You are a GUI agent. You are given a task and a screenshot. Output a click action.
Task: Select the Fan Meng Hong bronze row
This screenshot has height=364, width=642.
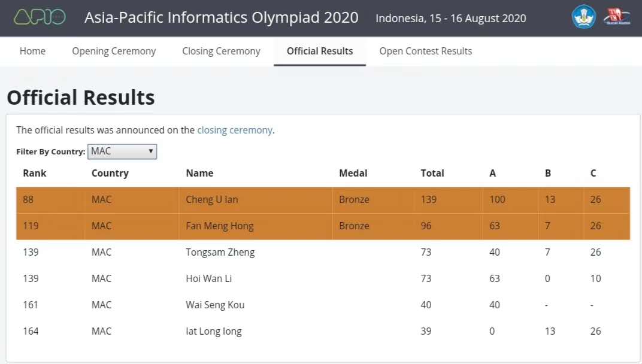[220, 226]
